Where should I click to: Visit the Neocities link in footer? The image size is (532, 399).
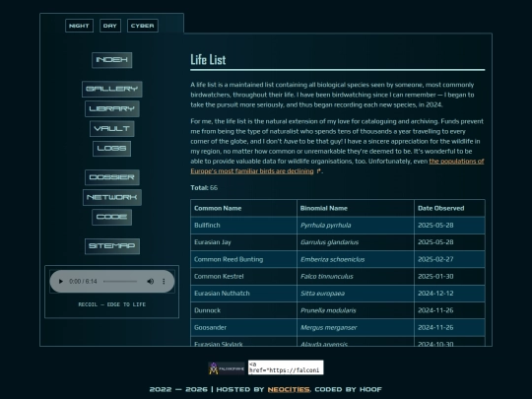pyautogui.click(x=289, y=389)
